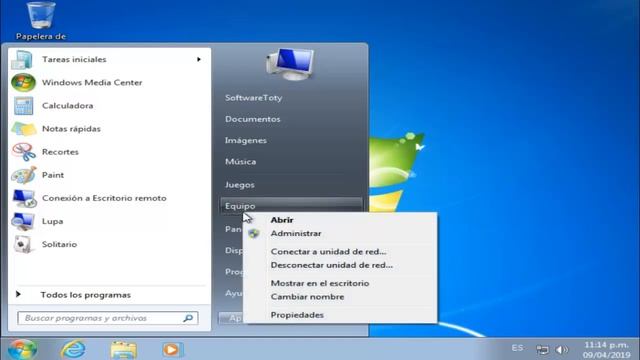The width and height of the screenshot is (640, 360).
Task: Select Cambiar nombre option
Action: pos(307,297)
